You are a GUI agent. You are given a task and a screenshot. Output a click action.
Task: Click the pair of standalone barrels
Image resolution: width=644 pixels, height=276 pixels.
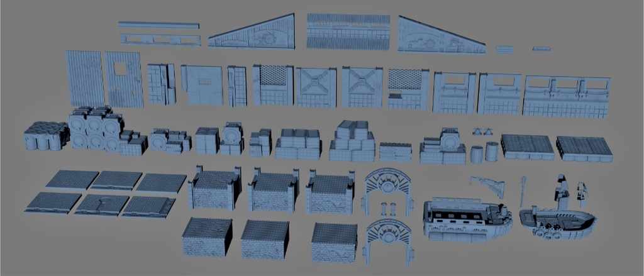(x=484, y=152)
